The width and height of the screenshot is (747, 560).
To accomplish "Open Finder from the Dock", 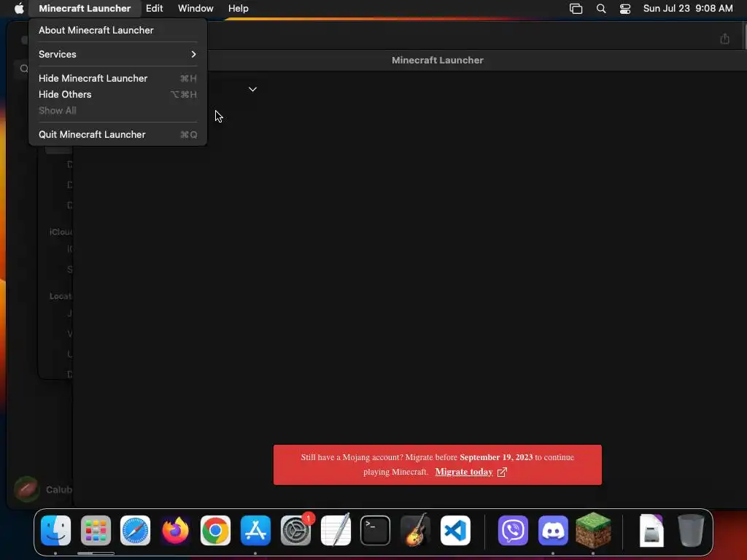I will coord(55,530).
